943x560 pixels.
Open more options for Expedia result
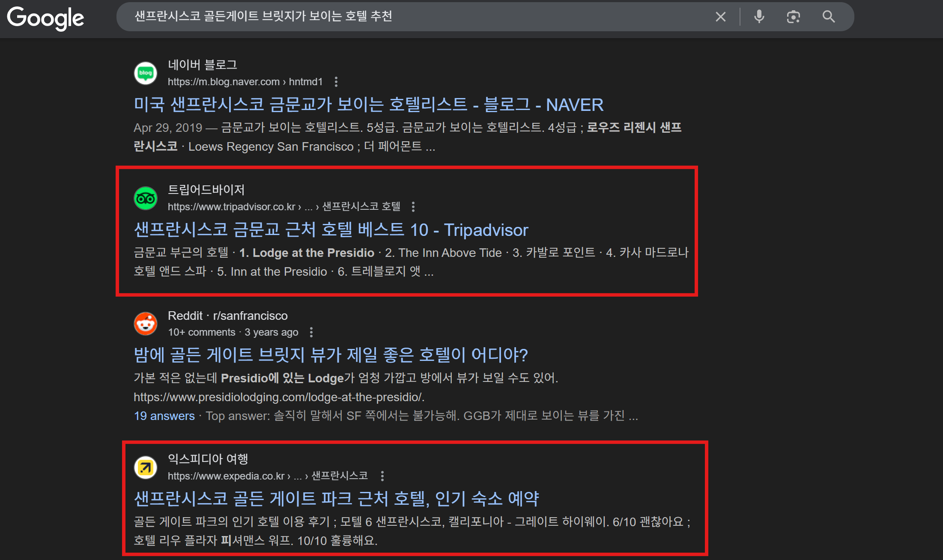[382, 476]
